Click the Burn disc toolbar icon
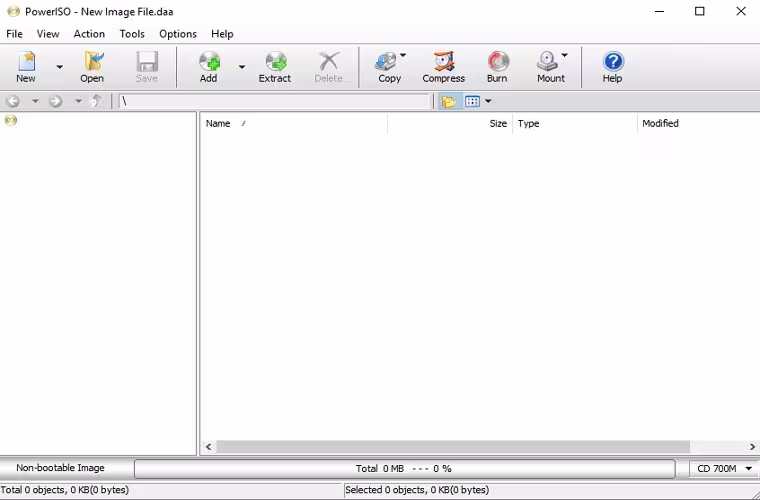The image size is (760, 500). click(497, 66)
